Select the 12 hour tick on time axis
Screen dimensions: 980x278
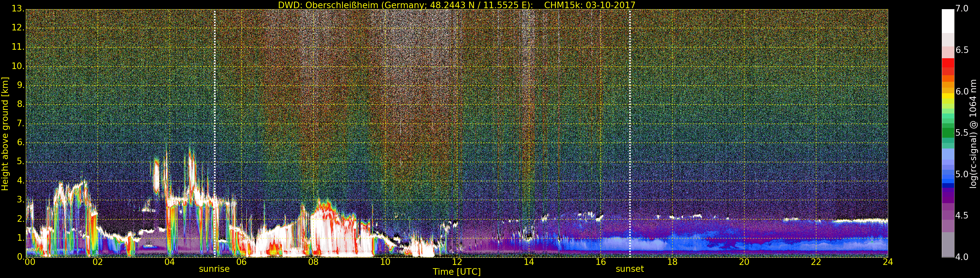tap(457, 262)
